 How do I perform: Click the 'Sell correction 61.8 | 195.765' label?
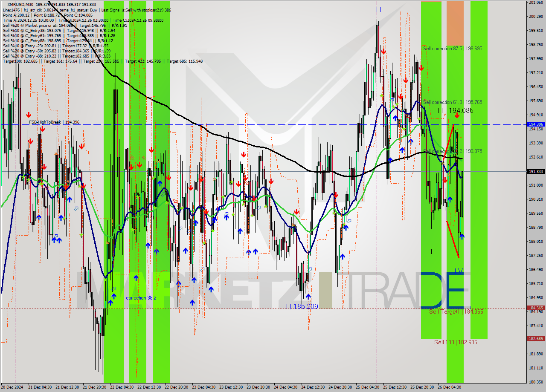click(x=453, y=102)
